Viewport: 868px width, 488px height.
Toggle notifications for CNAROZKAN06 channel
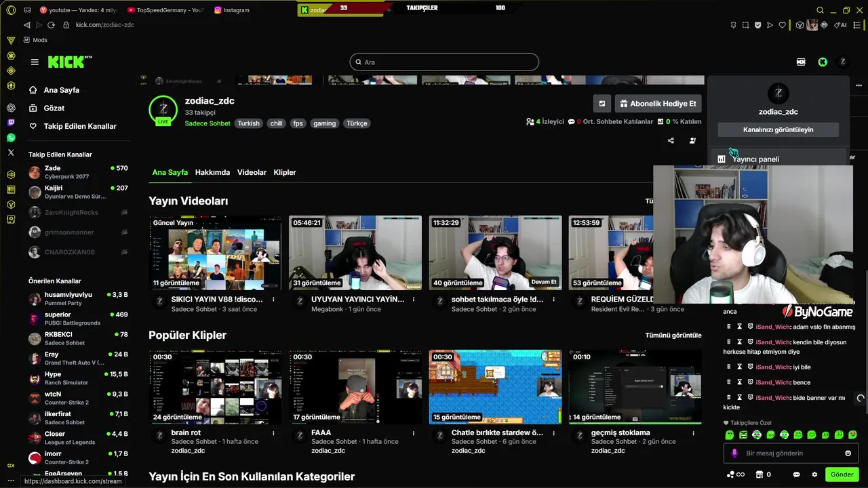pos(124,252)
